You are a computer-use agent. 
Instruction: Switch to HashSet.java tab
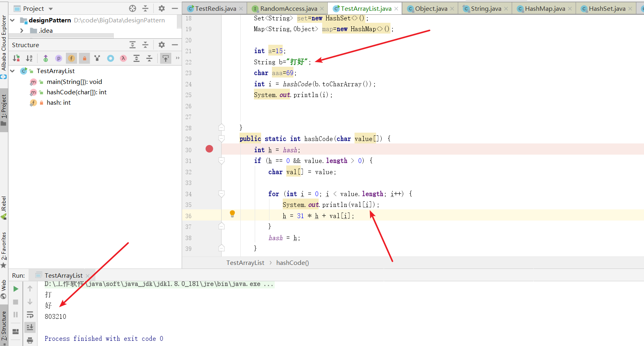click(607, 8)
